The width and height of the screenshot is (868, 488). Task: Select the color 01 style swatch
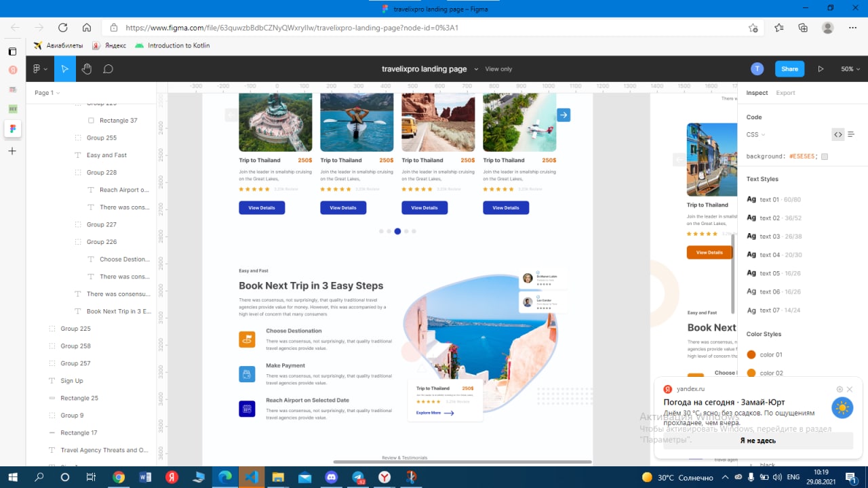751,354
